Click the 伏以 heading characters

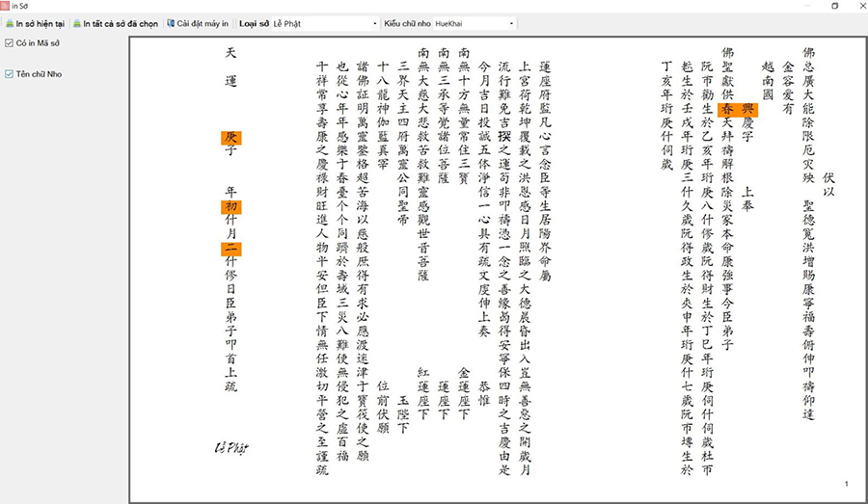pyautogui.click(x=828, y=185)
